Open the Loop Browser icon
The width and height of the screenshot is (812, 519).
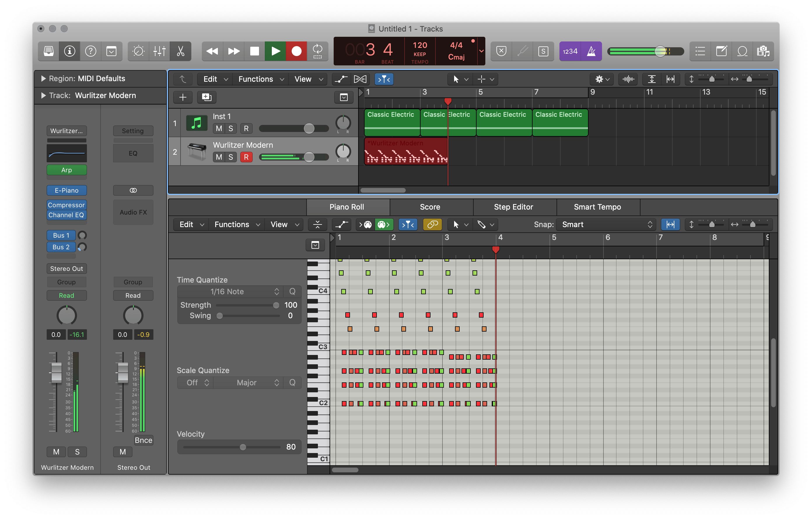click(742, 51)
